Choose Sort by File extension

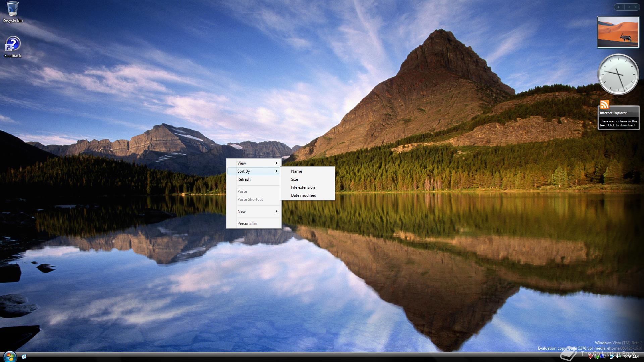click(303, 187)
